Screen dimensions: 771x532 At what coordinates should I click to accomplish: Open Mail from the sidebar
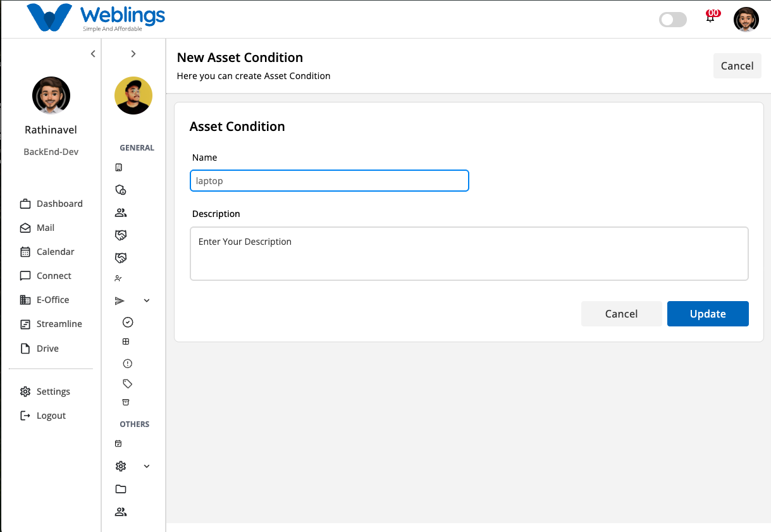[x=37, y=228]
